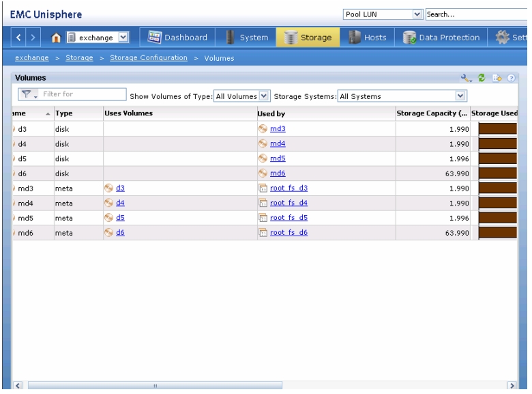Sort by Uses Volumes column header
The height and width of the screenshot is (394, 532).
point(180,113)
